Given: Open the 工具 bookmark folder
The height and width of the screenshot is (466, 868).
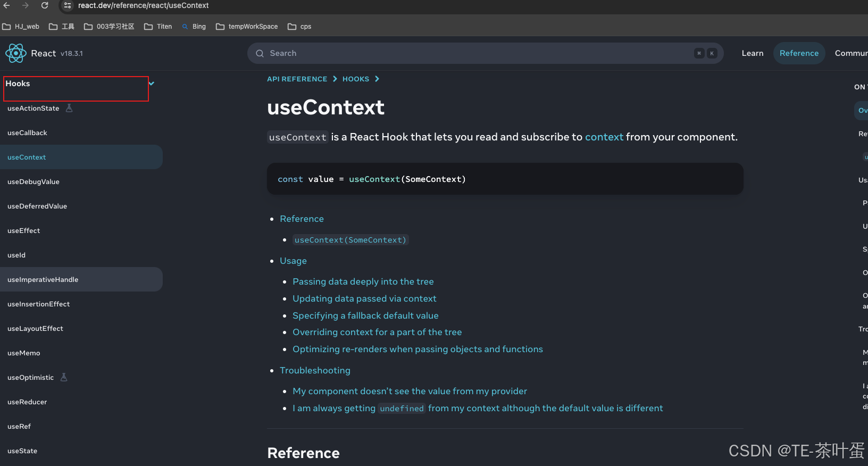Looking at the screenshot, I should [x=62, y=27].
